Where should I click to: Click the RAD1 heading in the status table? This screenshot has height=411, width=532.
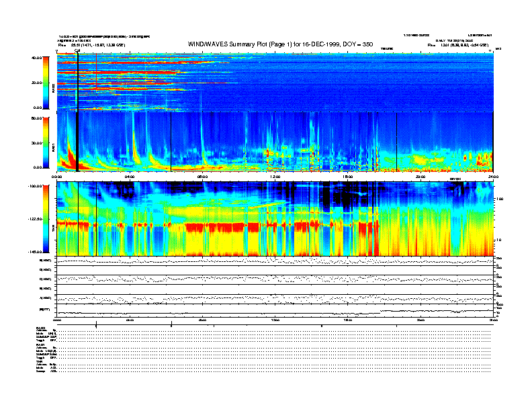[x=41, y=345]
